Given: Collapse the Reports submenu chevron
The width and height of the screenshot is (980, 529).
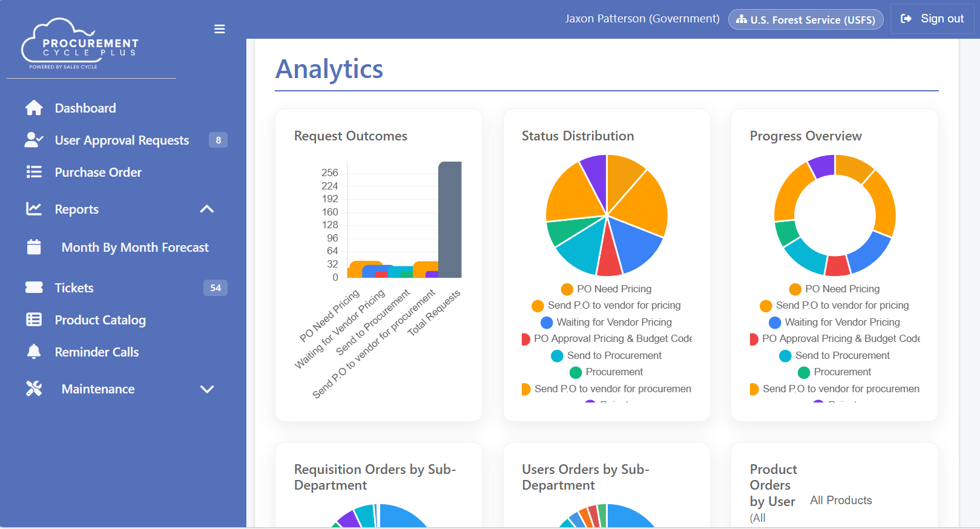Looking at the screenshot, I should 207,209.
